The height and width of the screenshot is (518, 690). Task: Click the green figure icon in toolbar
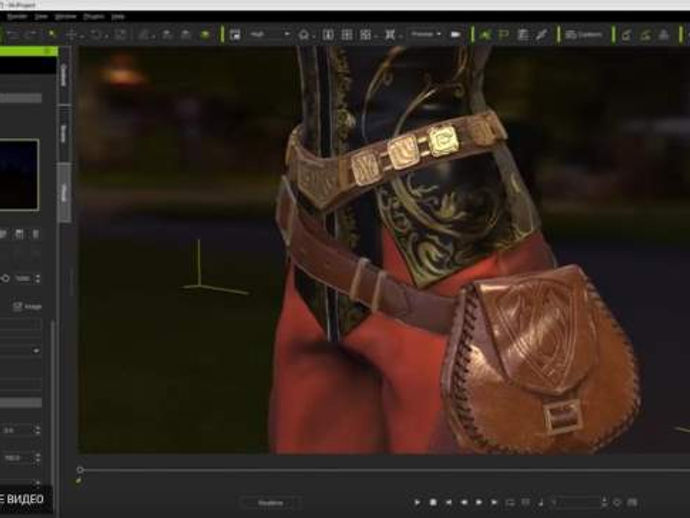coord(485,35)
